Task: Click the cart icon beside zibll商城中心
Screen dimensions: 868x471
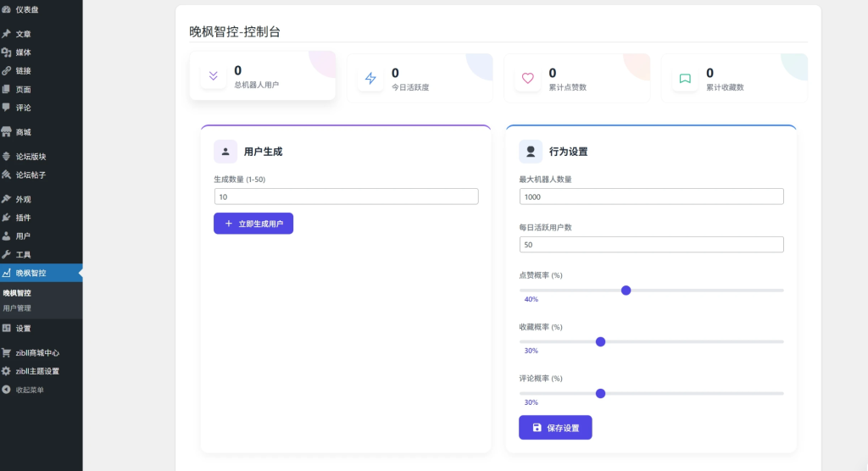Action: click(x=6, y=352)
